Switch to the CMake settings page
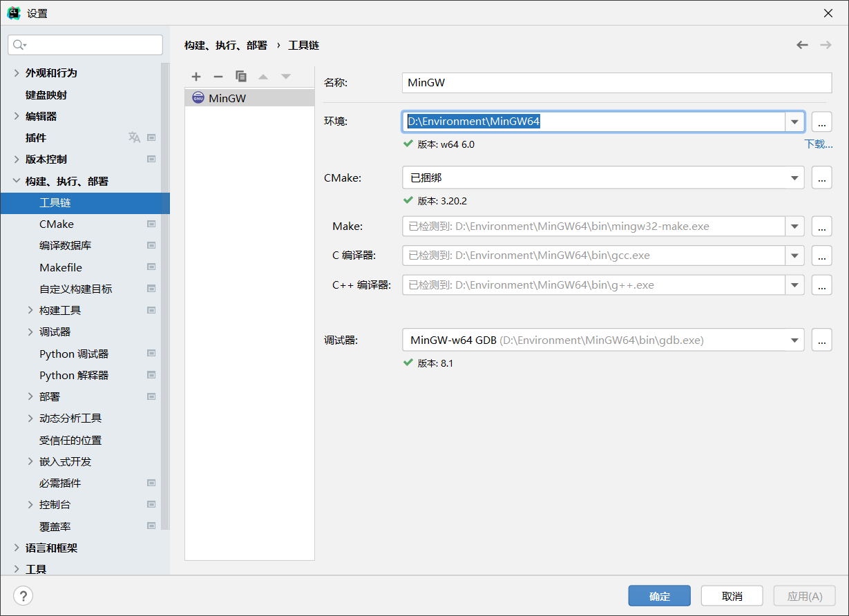849x616 pixels. click(x=58, y=224)
